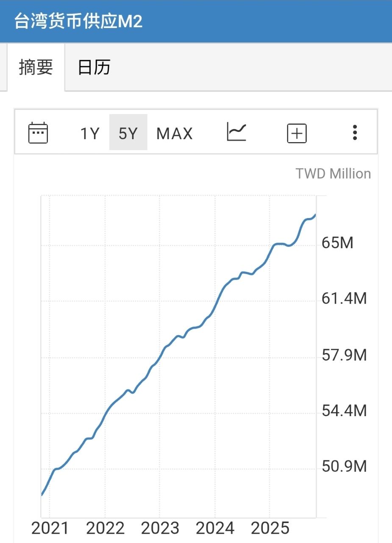Image resolution: width=392 pixels, height=543 pixels.
Task: Select the MAX time range
Action: tap(175, 134)
